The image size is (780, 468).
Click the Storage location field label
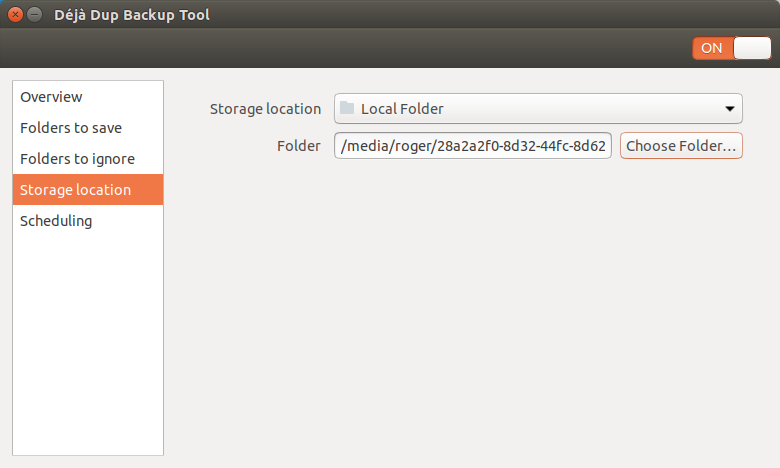265,108
